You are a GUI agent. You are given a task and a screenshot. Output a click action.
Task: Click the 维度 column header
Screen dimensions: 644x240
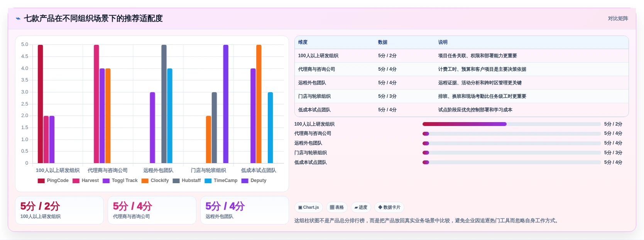click(303, 43)
